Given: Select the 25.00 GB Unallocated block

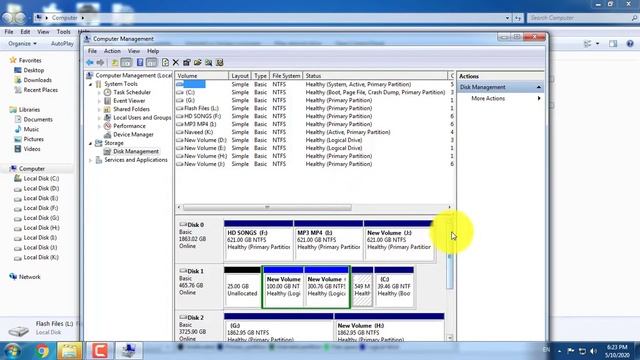Looking at the screenshot, I should 242,287.
